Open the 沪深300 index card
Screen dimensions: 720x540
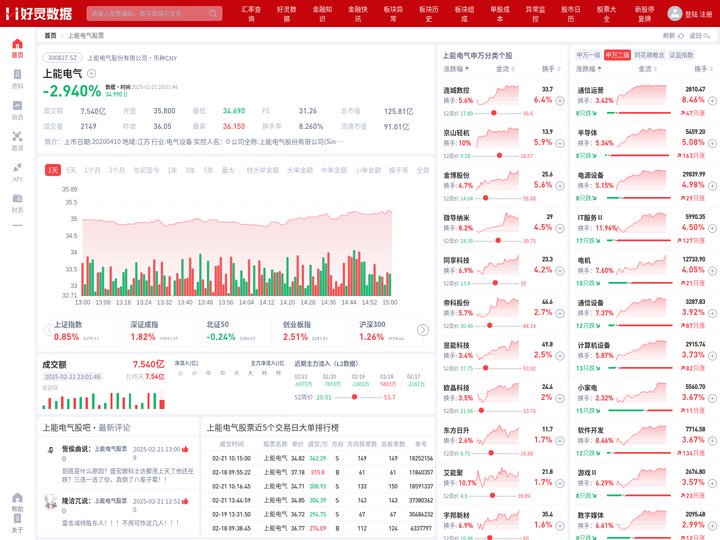pos(386,331)
